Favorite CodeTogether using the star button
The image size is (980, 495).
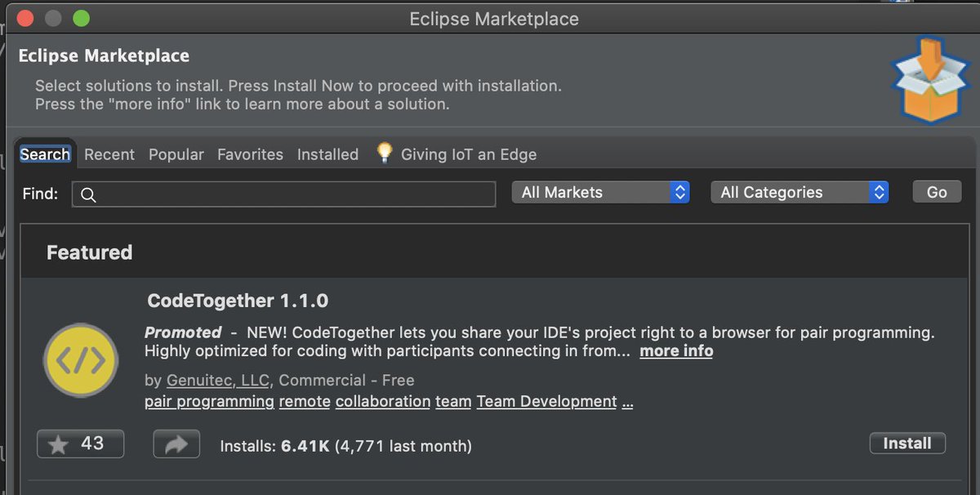point(81,444)
